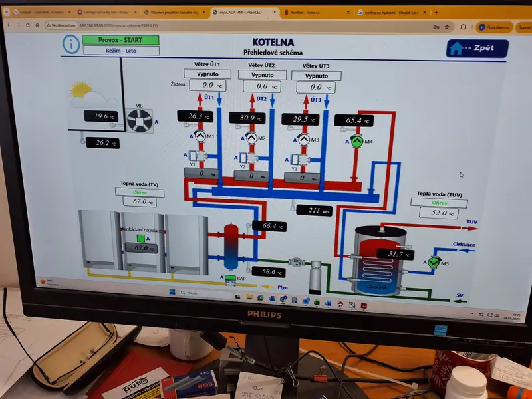
Task: Click the green M5 circulation pump
Action: [434, 262]
